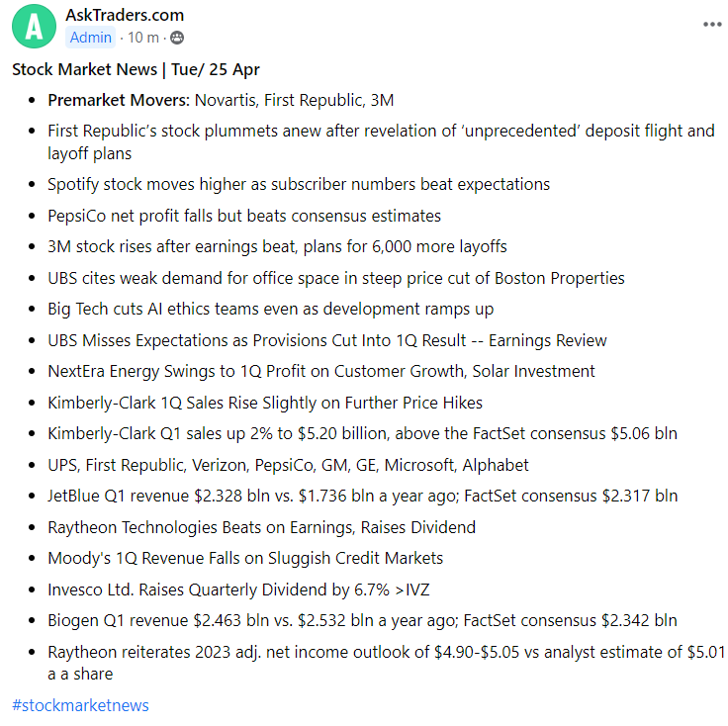728x726 pixels.
Task: Click the JetBlue Q1 revenue line
Action: [x=362, y=496]
